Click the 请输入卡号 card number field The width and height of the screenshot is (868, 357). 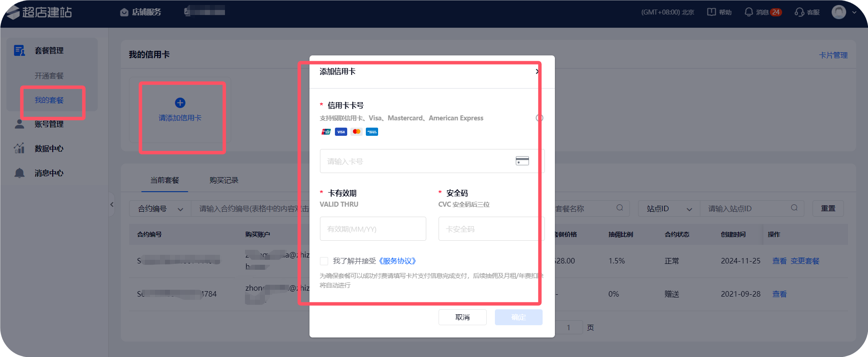pyautogui.click(x=432, y=161)
